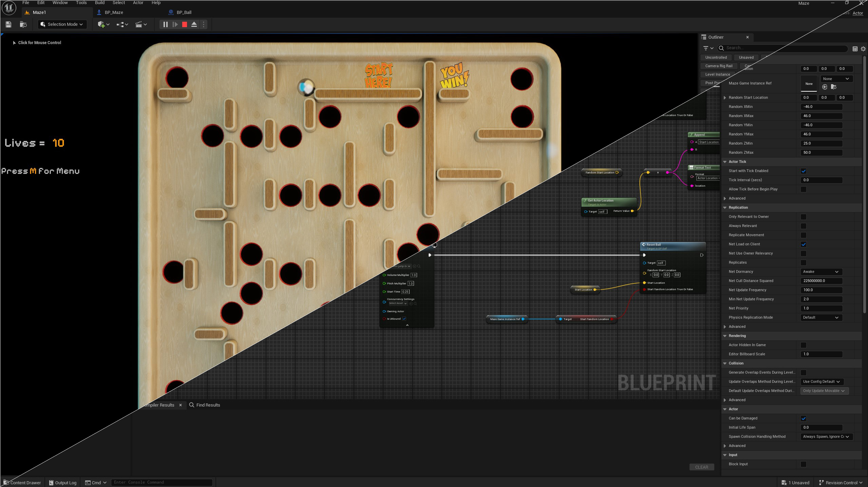Image resolution: width=868 pixels, height=487 pixels.
Task: Open the Browse to Content icon
Action: 23,24
